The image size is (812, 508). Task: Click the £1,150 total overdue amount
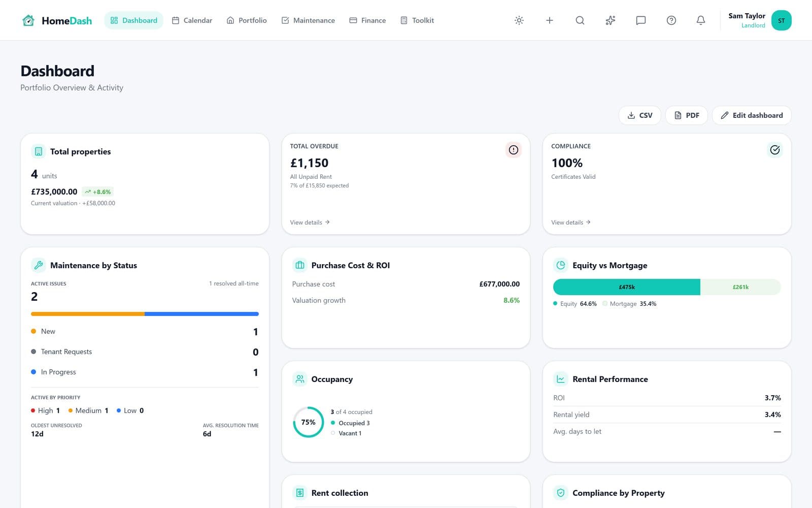point(309,163)
